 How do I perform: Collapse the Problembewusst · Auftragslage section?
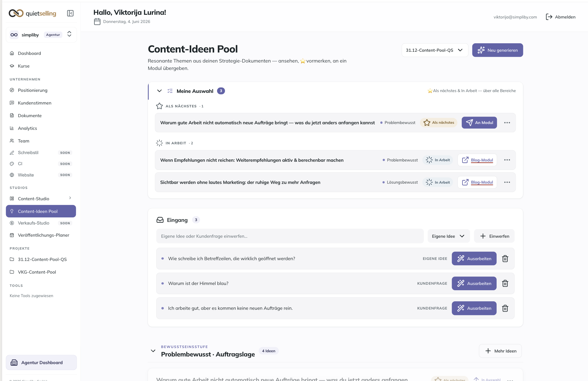(153, 351)
